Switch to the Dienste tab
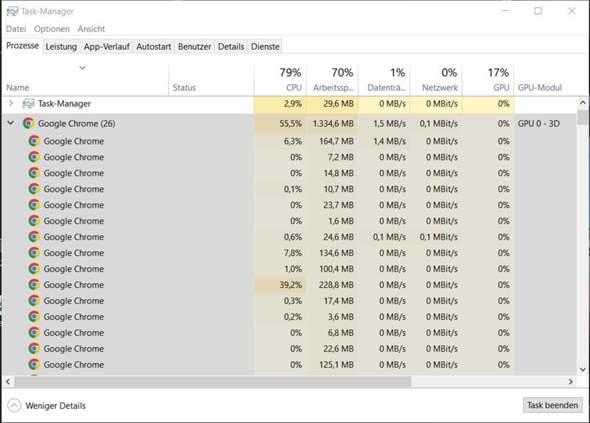 pyautogui.click(x=265, y=47)
